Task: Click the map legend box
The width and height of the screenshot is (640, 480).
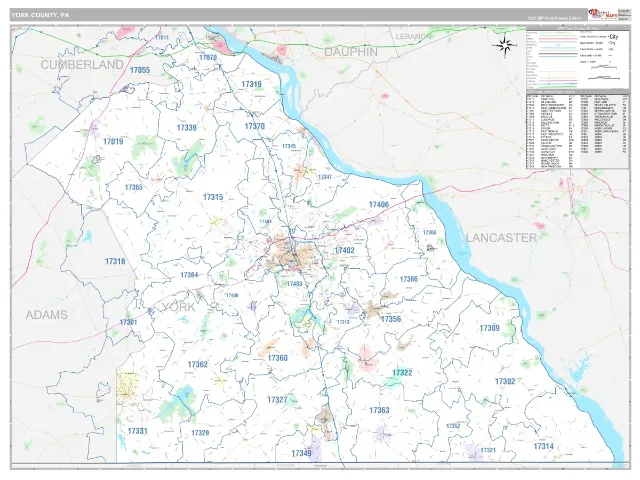Action: coord(578,58)
